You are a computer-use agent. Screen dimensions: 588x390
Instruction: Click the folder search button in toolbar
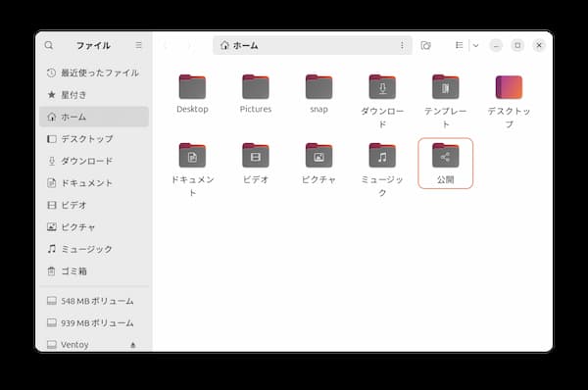click(x=425, y=45)
